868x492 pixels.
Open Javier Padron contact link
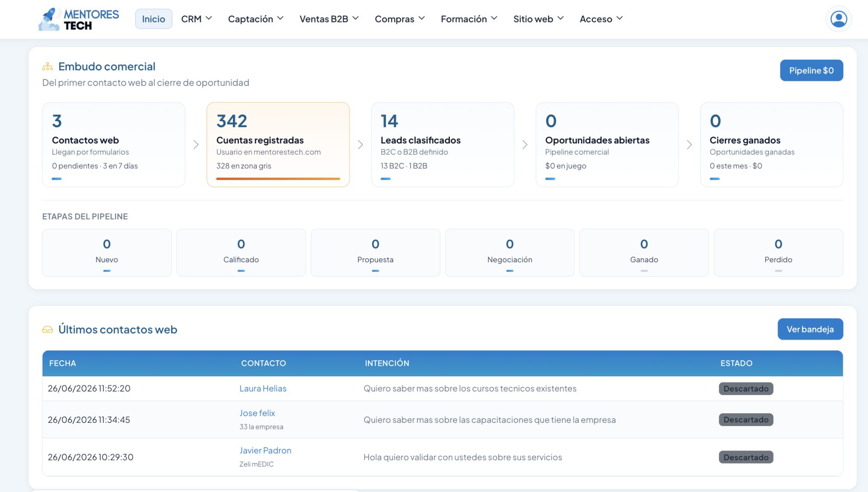click(x=265, y=451)
